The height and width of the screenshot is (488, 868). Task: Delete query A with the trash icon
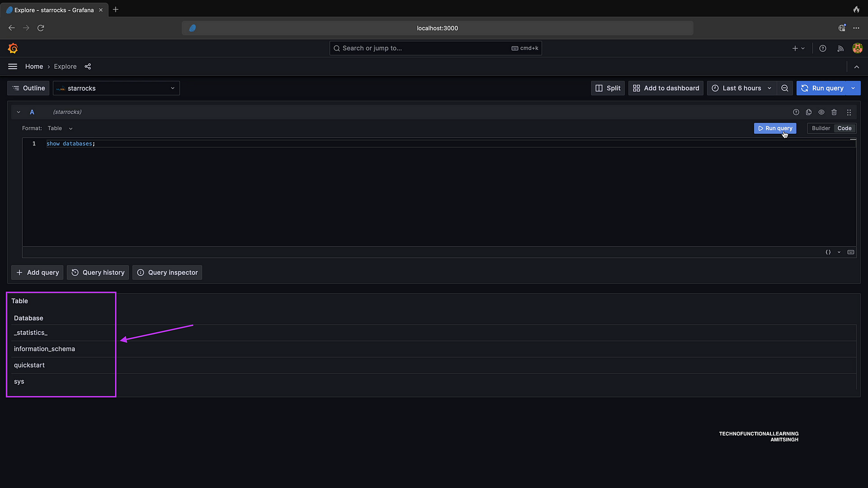click(834, 112)
